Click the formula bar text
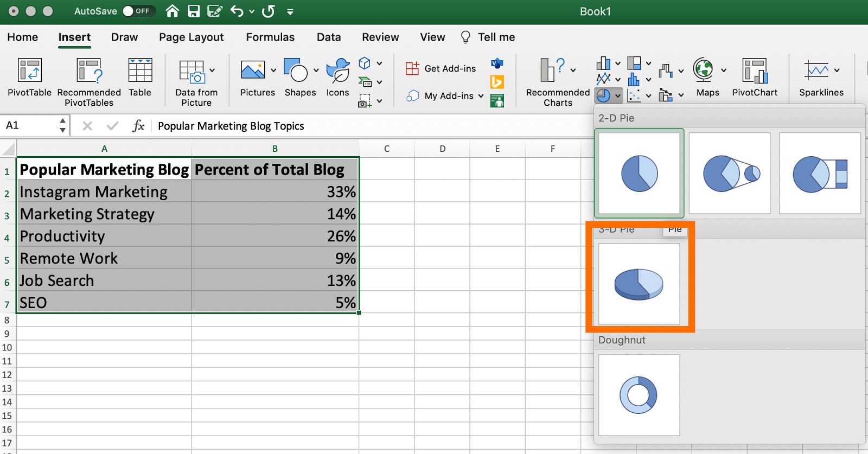The height and width of the screenshot is (454, 868). pyautogui.click(x=231, y=126)
